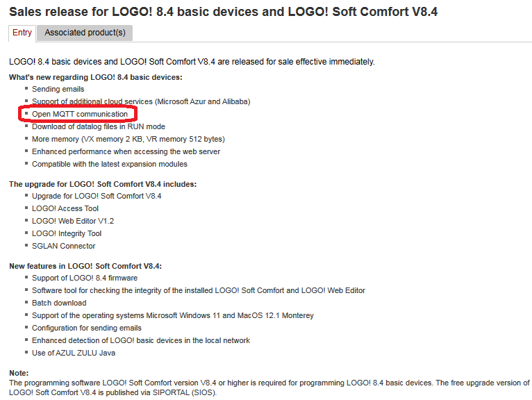Select the More memory list entry
The height and width of the screenshot is (400, 532).
[128, 139]
